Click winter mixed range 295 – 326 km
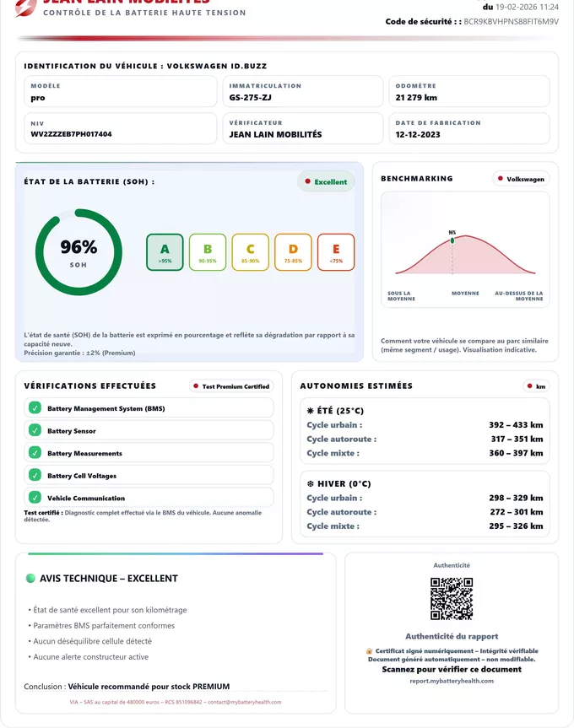Image resolution: width=574 pixels, height=728 pixels. (516, 526)
